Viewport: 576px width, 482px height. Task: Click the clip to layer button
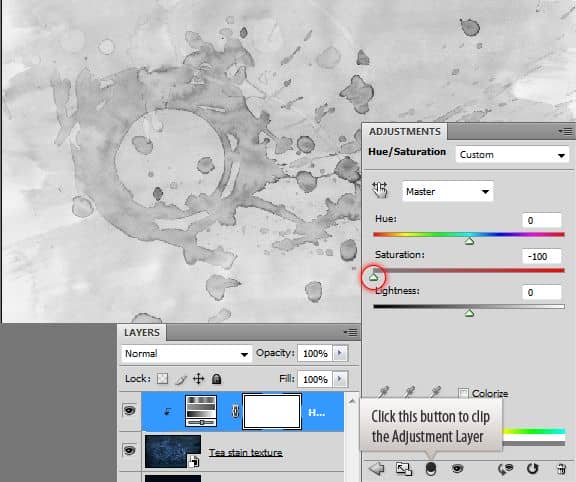[x=431, y=468]
